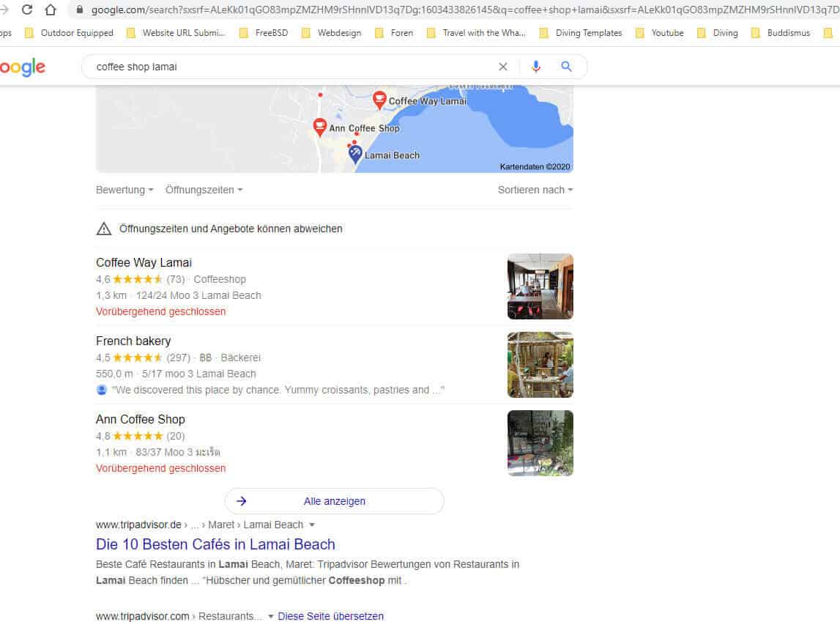Click Vorübergehend geschlossen under Coffee Way Lamai
840x622 pixels.
(x=160, y=311)
